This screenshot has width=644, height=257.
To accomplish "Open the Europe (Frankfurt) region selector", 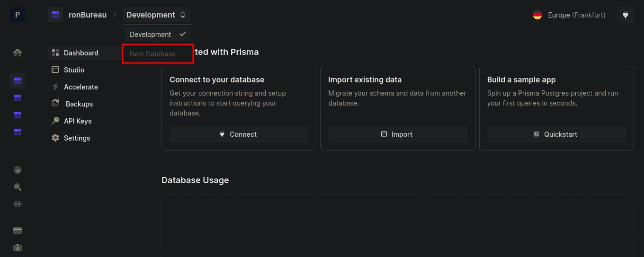I will click(x=569, y=15).
